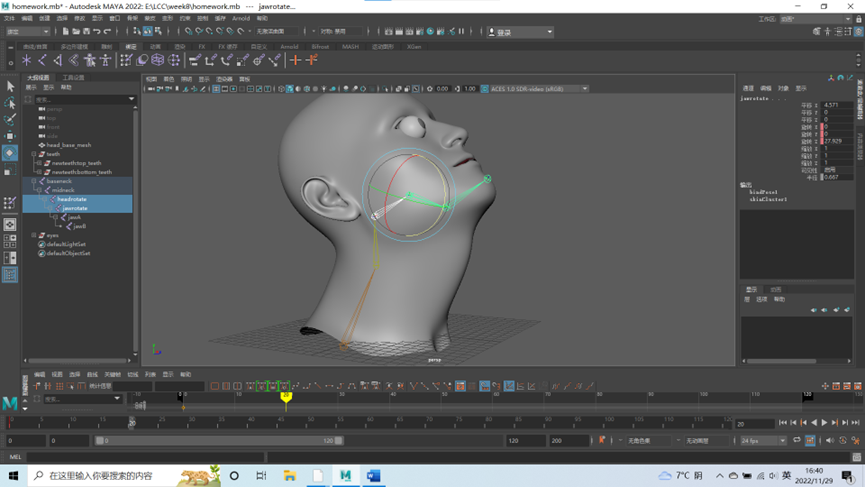865x487 pixels.
Task: Collapse the midneck joint in Outliner
Action: (39, 190)
